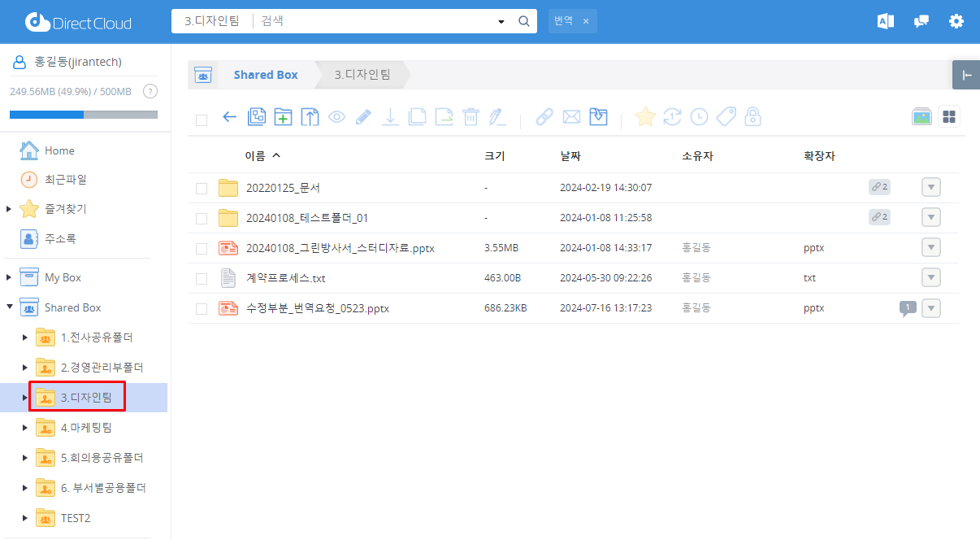Click the back arrow in the toolbar
The image size is (980, 540).
click(x=229, y=117)
